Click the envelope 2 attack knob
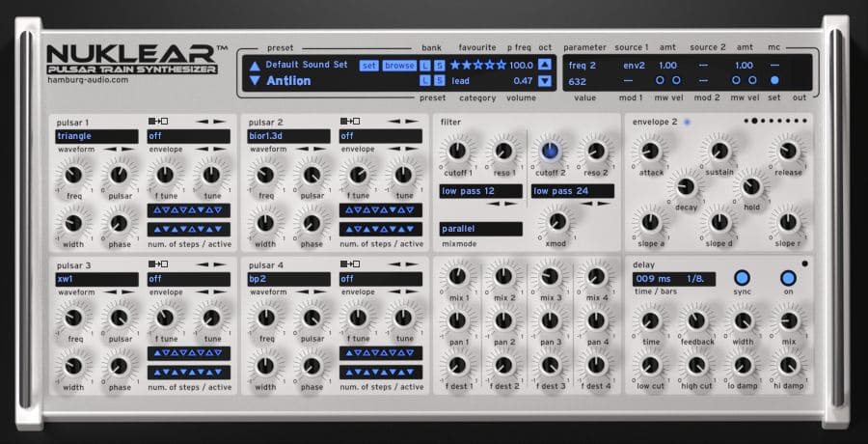The image size is (868, 444). tap(650, 151)
